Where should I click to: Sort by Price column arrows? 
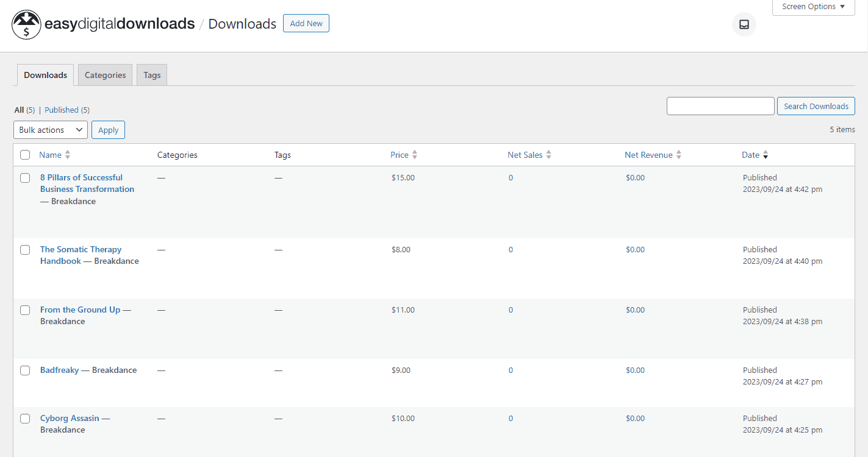click(x=415, y=155)
